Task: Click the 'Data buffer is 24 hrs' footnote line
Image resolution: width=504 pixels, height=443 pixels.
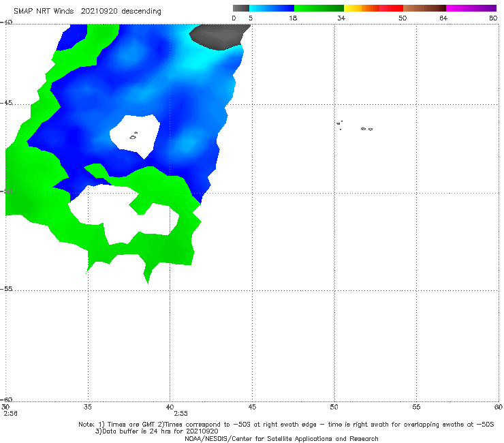Action: pos(157,431)
